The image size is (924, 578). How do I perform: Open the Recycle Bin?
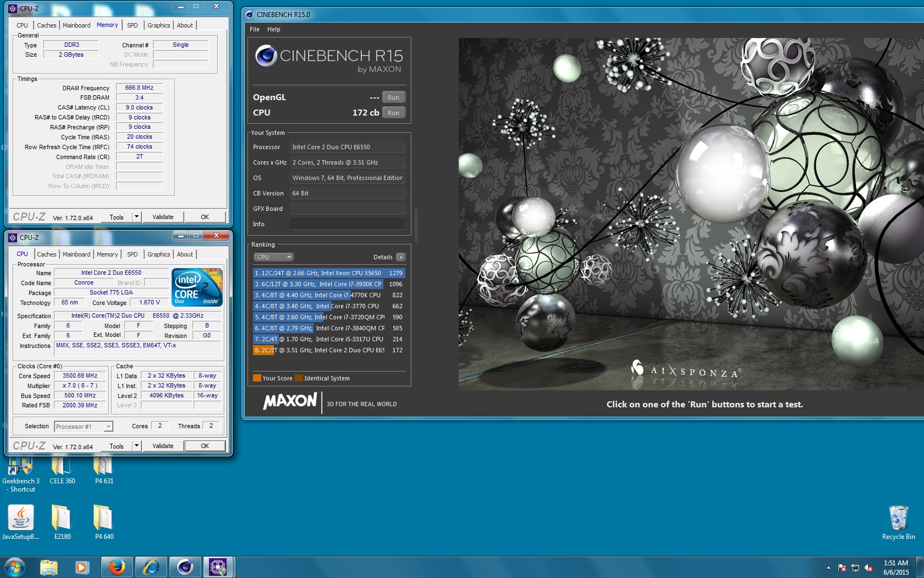point(898,522)
